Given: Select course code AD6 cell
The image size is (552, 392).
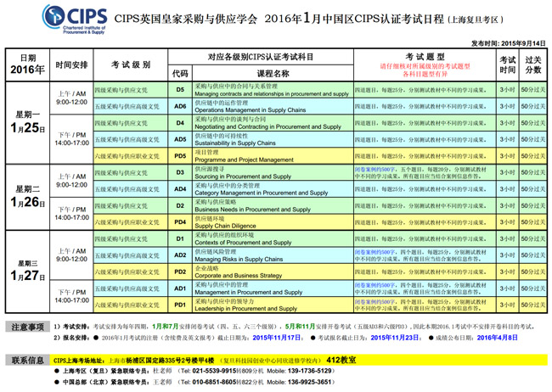Looking at the screenshot, I should tap(180, 106).
